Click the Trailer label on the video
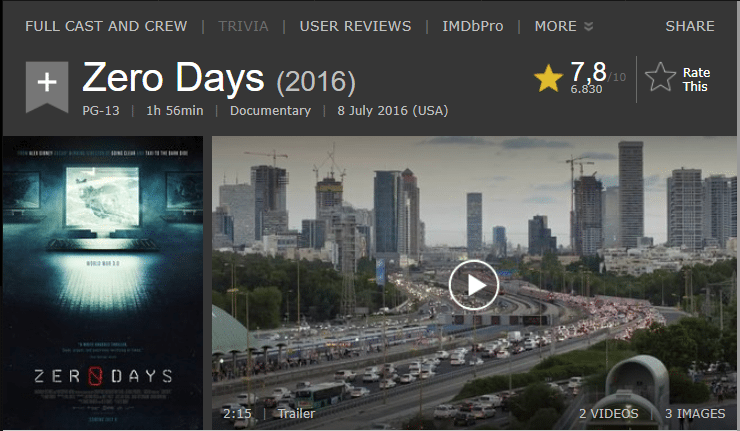 click(x=296, y=414)
